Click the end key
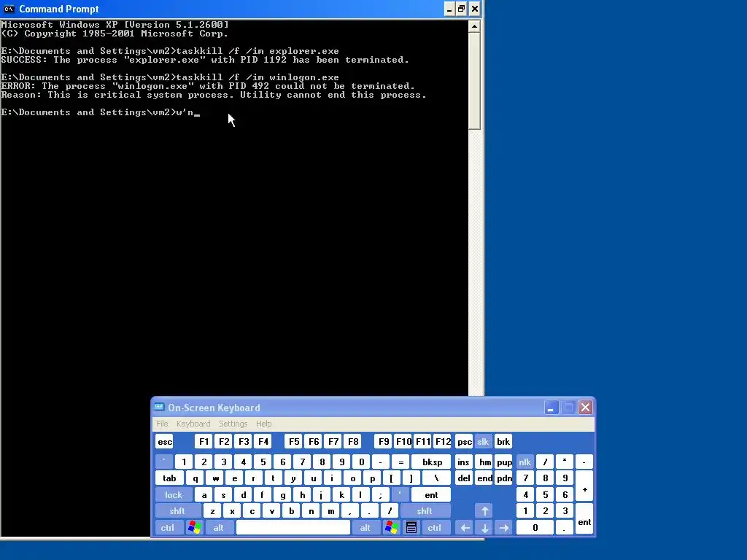The width and height of the screenshot is (747, 560). pyautogui.click(x=484, y=478)
